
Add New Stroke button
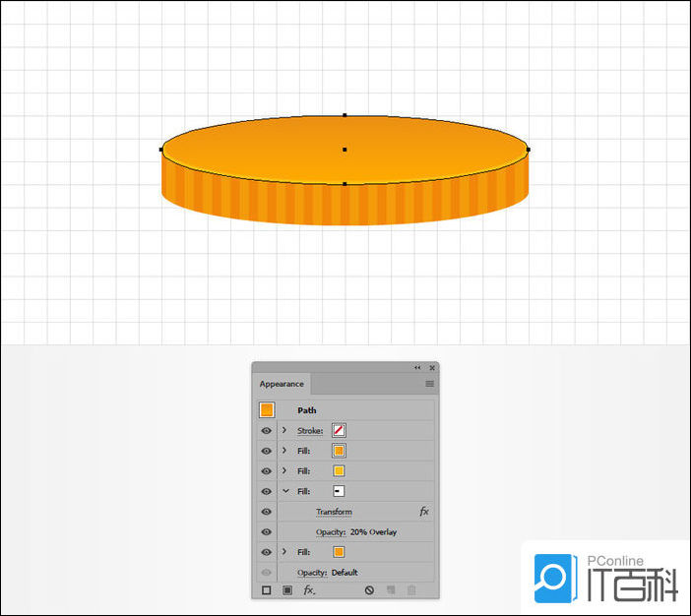tap(266, 590)
